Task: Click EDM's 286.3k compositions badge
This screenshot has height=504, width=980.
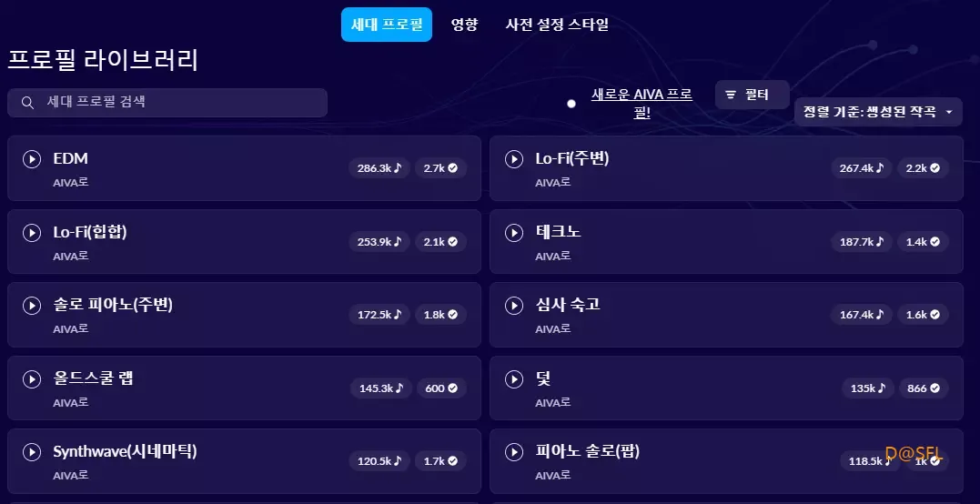Action: (x=379, y=168)
